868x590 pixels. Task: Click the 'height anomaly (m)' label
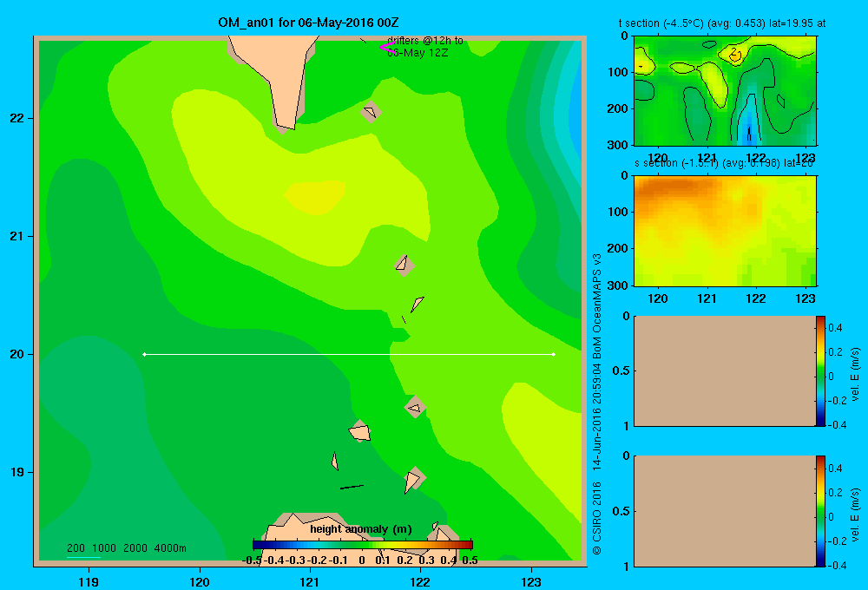point(361,529)
